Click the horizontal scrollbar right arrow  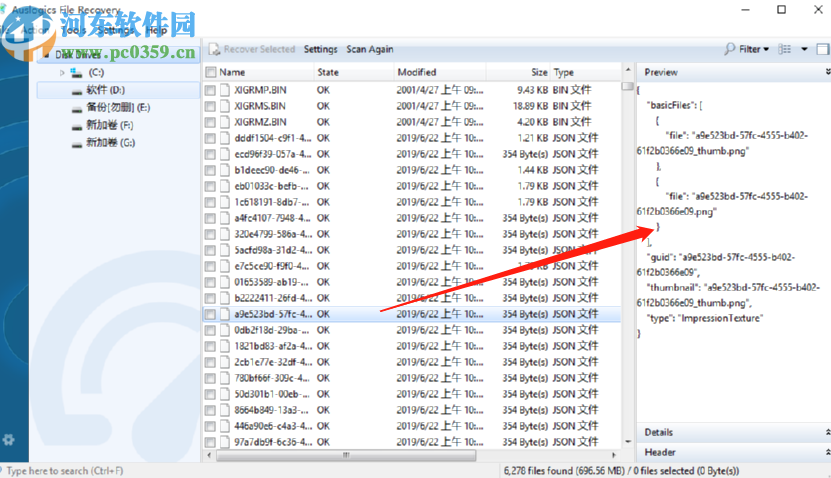(x=614, y=455)
